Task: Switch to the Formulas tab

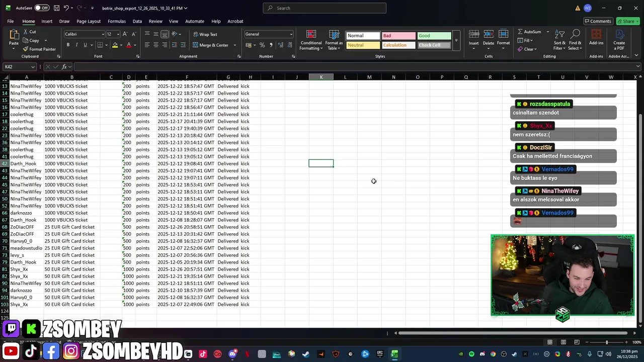Action: tap(117, 21)
